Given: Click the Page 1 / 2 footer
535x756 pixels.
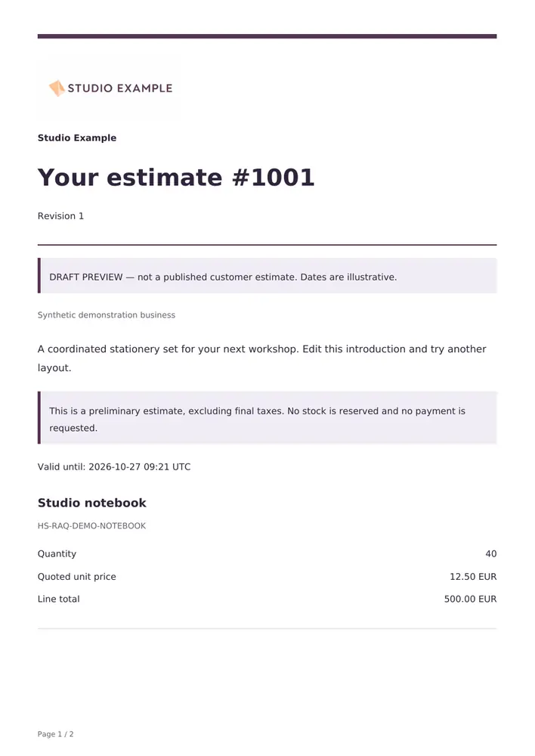Looking at the screenshot, I should pos(55,734).
